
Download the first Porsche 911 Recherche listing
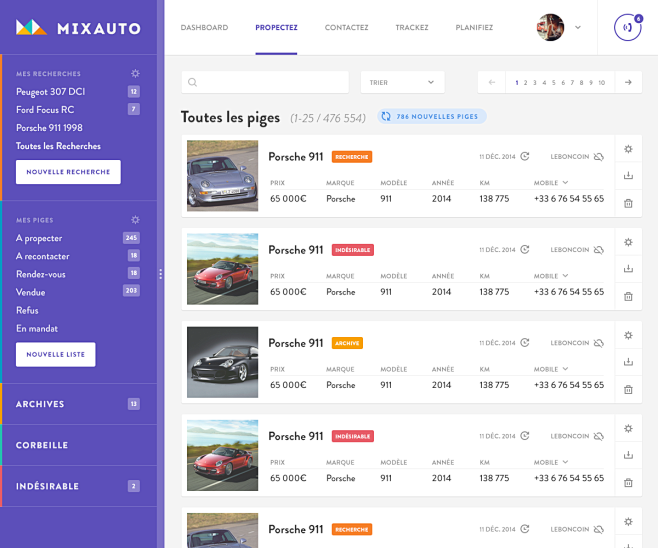tap(628, 176)
